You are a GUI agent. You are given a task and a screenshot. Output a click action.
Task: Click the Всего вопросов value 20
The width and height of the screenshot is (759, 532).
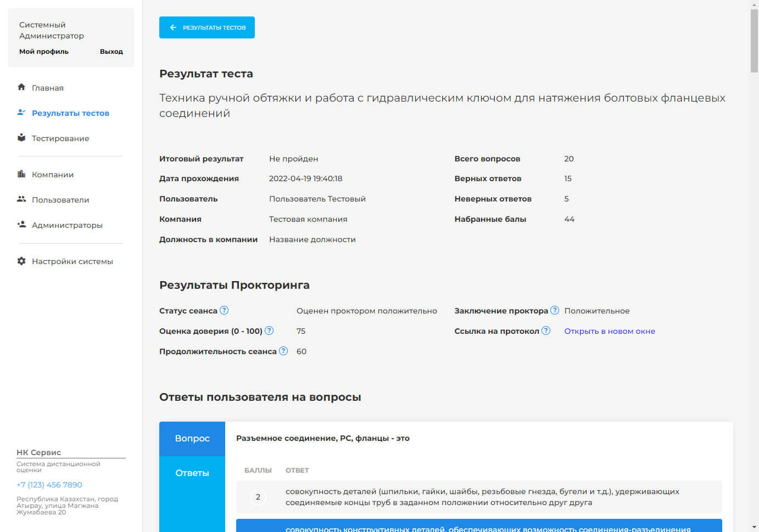569,159
